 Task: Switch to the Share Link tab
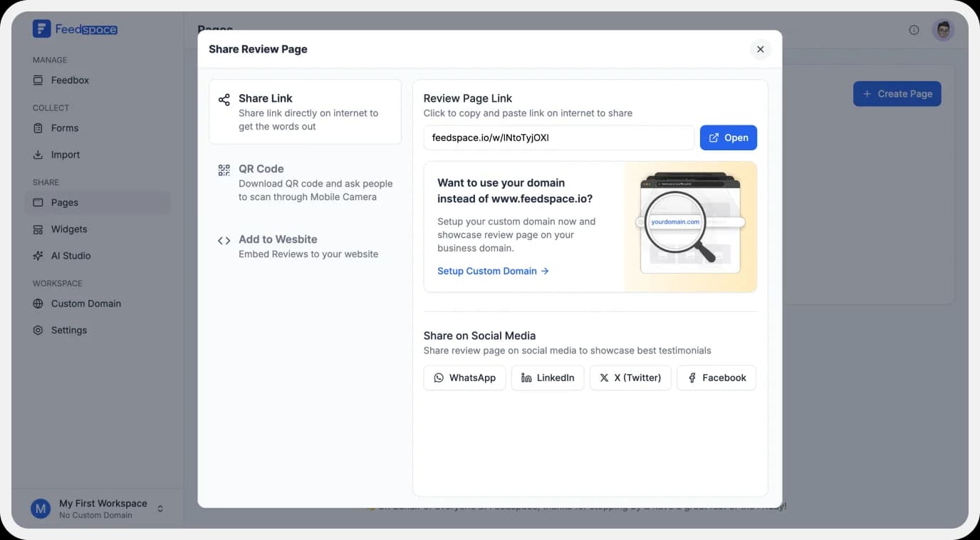pos(305,112)
